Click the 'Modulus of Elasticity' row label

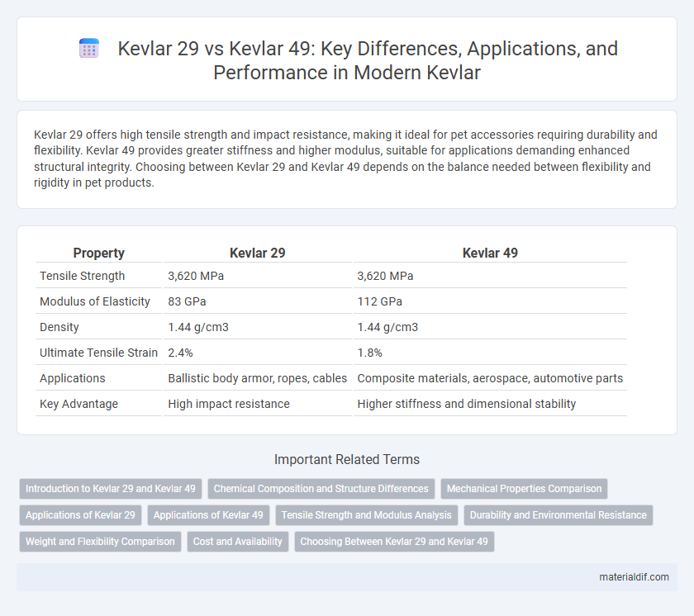[x=95, y=301]
